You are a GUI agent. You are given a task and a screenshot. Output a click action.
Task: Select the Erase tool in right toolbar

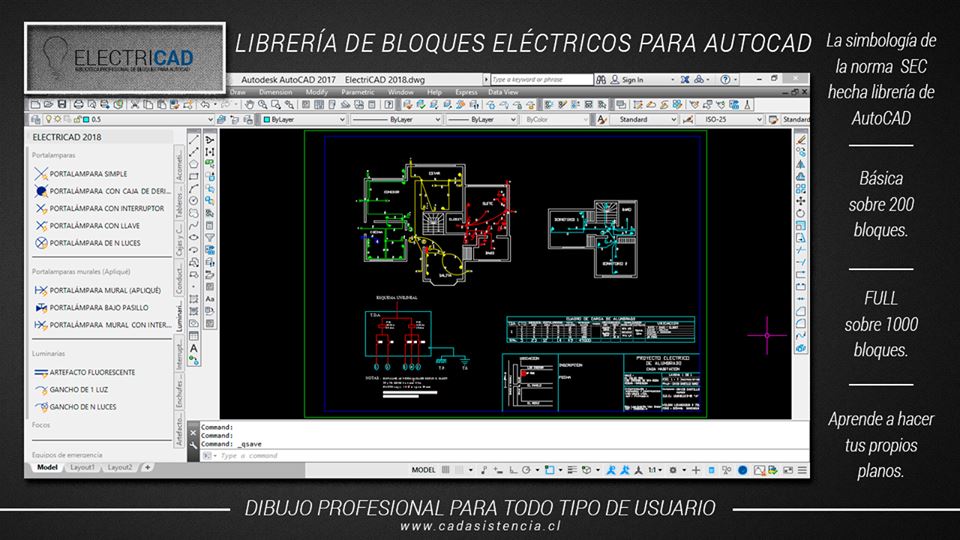pyautogui.click(x=800, y=140)
